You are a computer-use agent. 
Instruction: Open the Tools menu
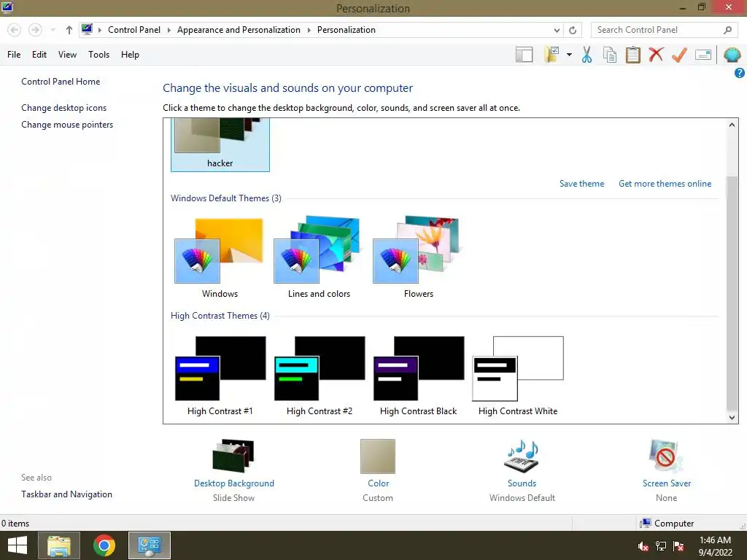[x=98, y=54]
